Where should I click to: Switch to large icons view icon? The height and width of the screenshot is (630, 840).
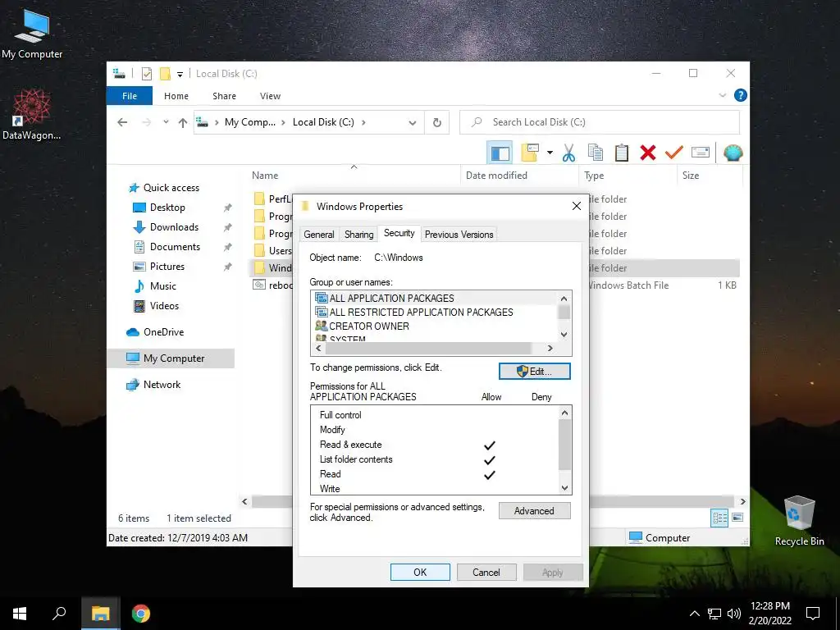click(x=737, y=518)
